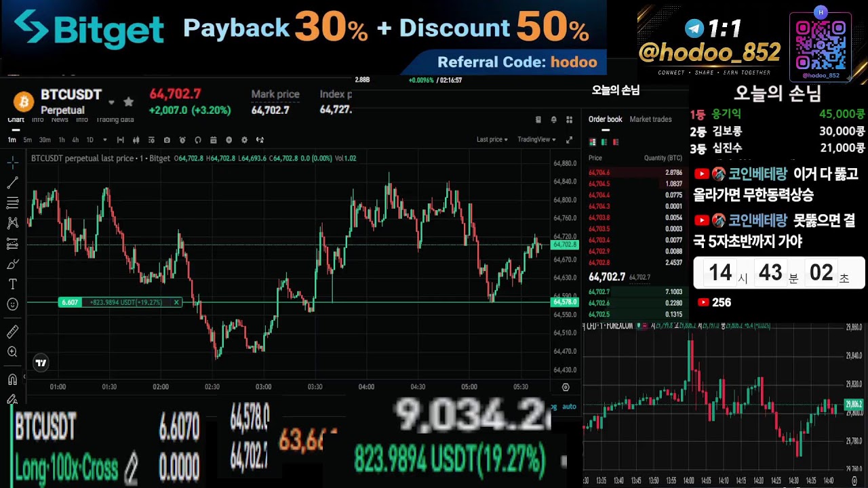Viewport: 868px width, 488px height.
Task: Select the trend line drawing tool
Action: (x=12, y=183)
